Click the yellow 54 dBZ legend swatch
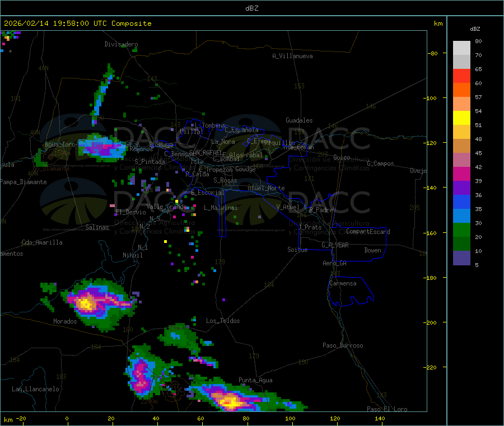The image size is (504, 426). click(461, 118)
